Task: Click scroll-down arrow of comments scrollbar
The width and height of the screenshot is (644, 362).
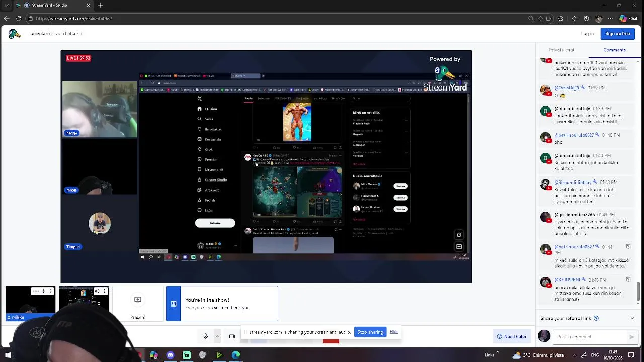Action: [x=639, y=304]
